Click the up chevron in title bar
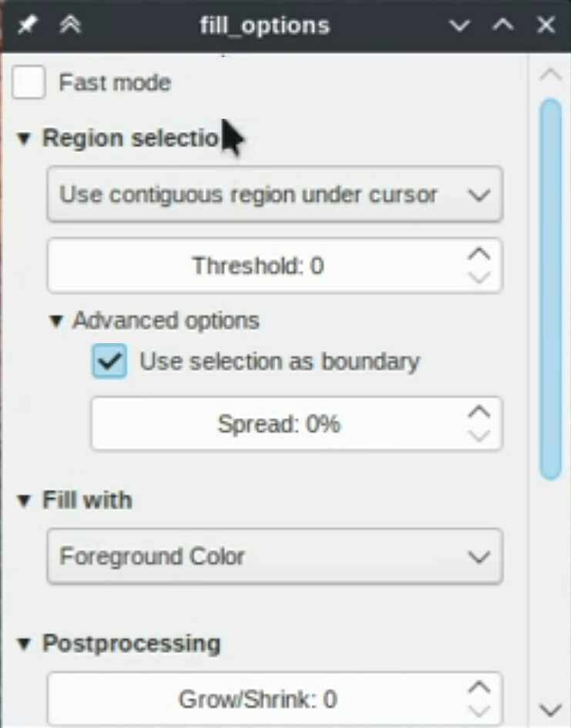The width and height of the screenshot is (571, 728). point(503,25)
